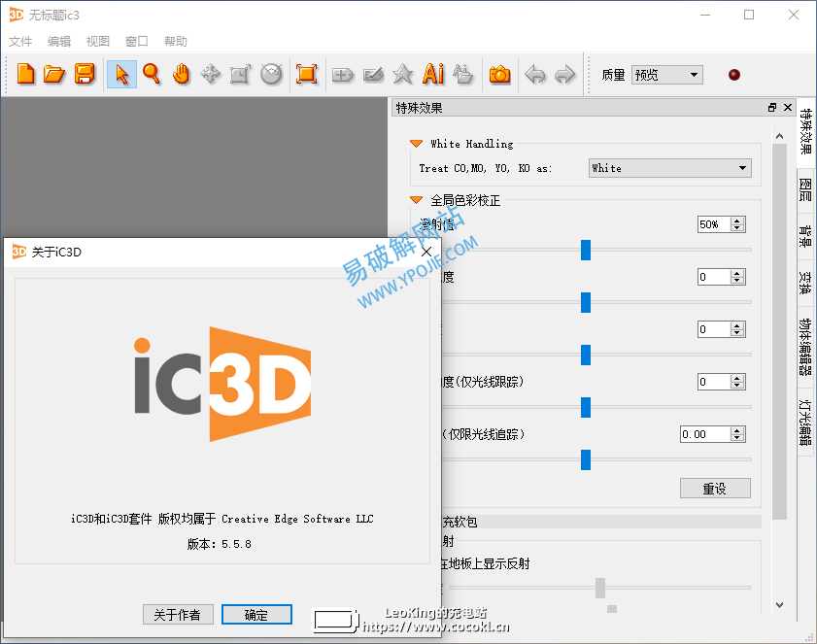Select the hand pan tool
The image size is (817, 644).
pyautogui.click(x=182, y=74)
